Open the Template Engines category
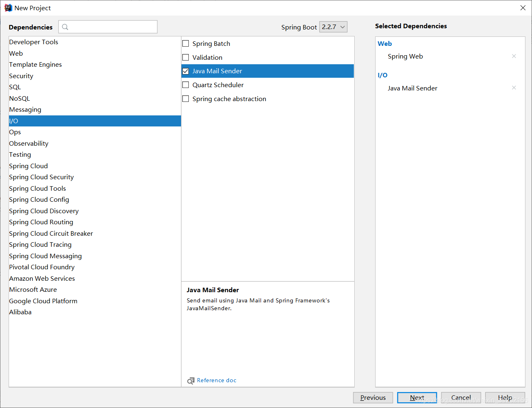This screenshot has height=408, width=532. pyautogui.click(x=95, y=65)
